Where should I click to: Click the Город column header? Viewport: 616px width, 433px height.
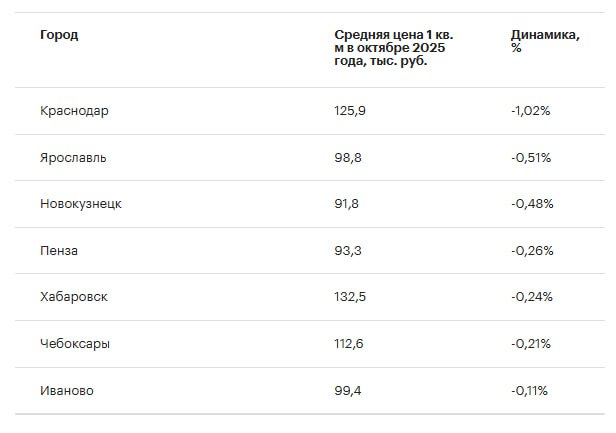tap(59, 35)
